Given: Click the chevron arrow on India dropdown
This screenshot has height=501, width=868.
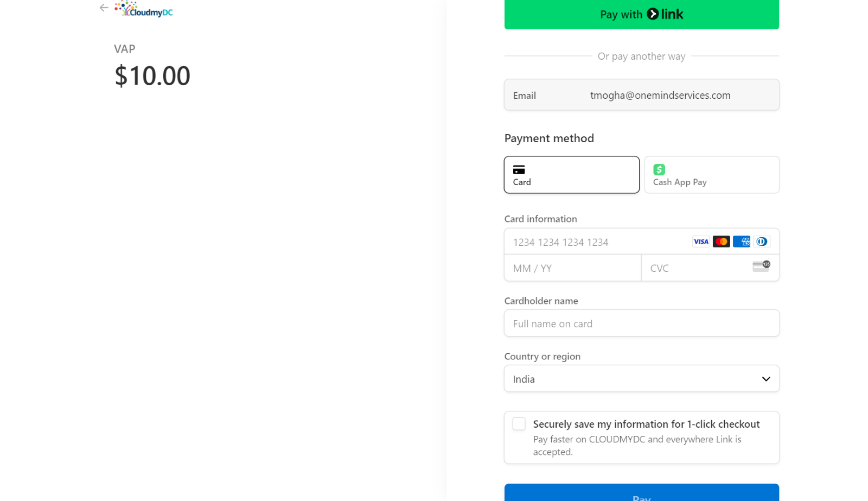Looking at the screenshot, I should point(765,379).
